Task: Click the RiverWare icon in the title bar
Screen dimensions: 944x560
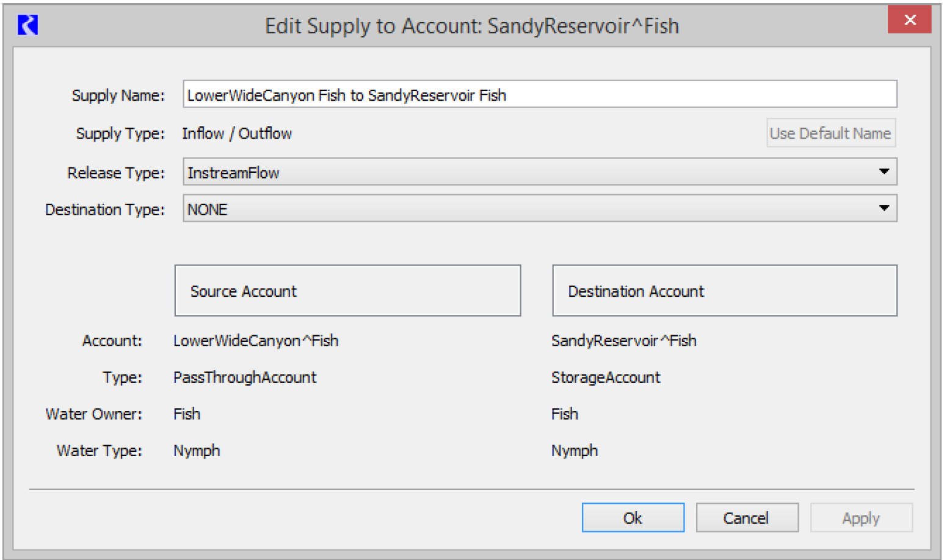Action: tap(28, 25)
